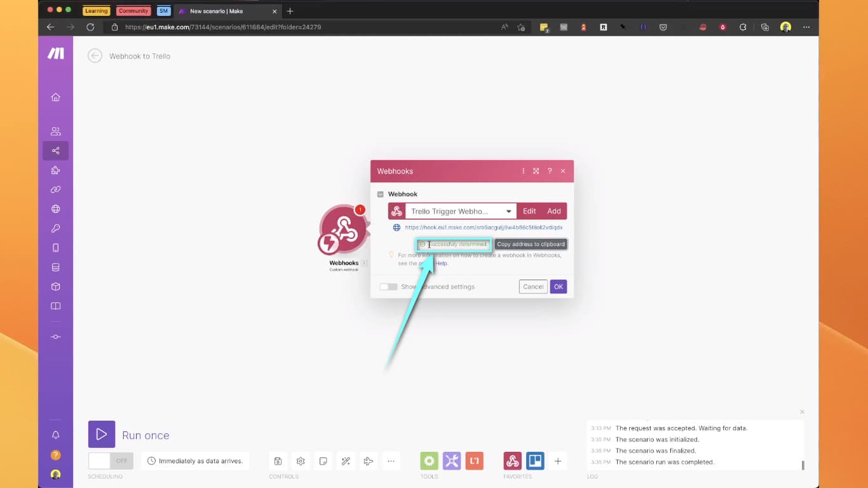Click the Make logo in sidebar
This screenshot has width=868, height=488.
pos(56,54)
